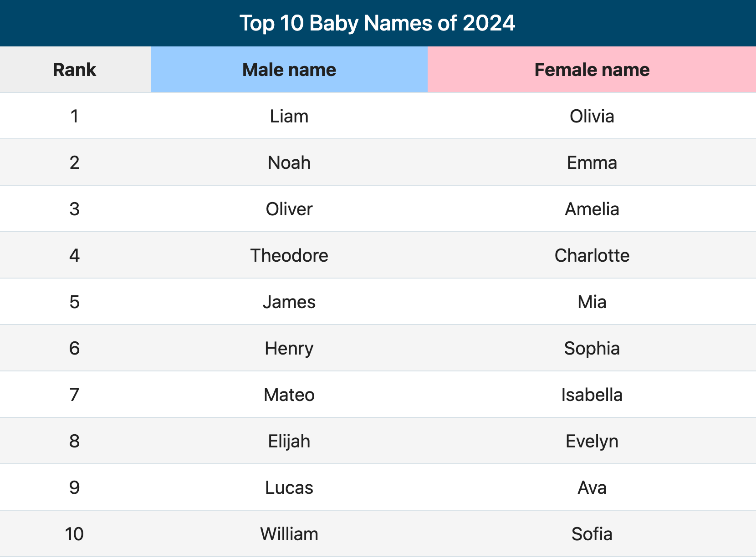Screen dimensions: 756x558
Task: Select the female name Mia
Action: point(592,302)
